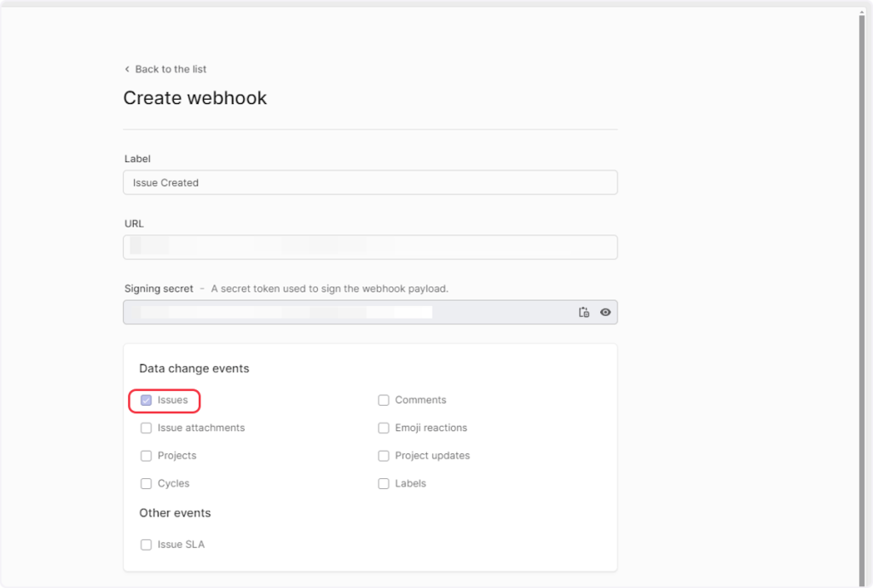Select the Cycles checkbox
Viewport: 873px width, 588px height.
tap(147, 484)
